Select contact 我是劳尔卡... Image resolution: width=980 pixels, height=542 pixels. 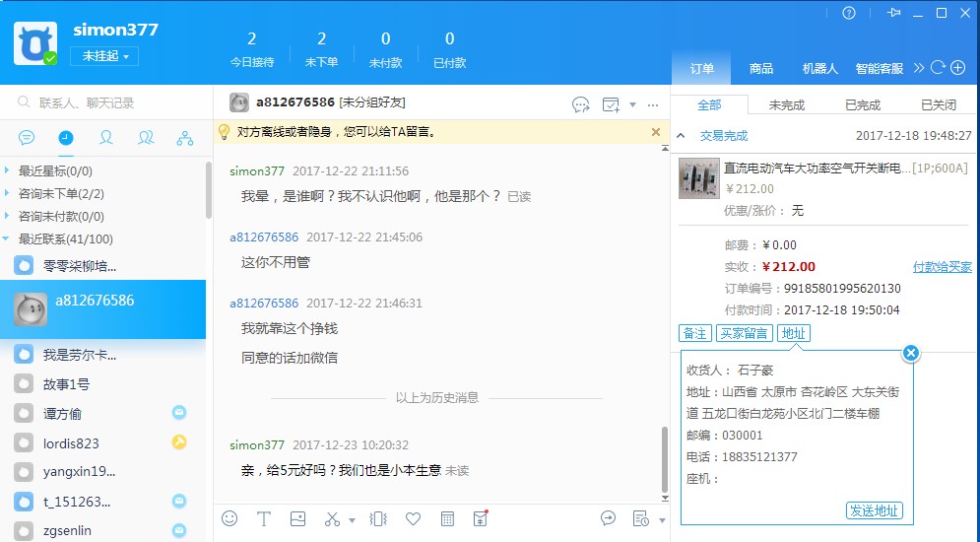click(x=103, y=355)
